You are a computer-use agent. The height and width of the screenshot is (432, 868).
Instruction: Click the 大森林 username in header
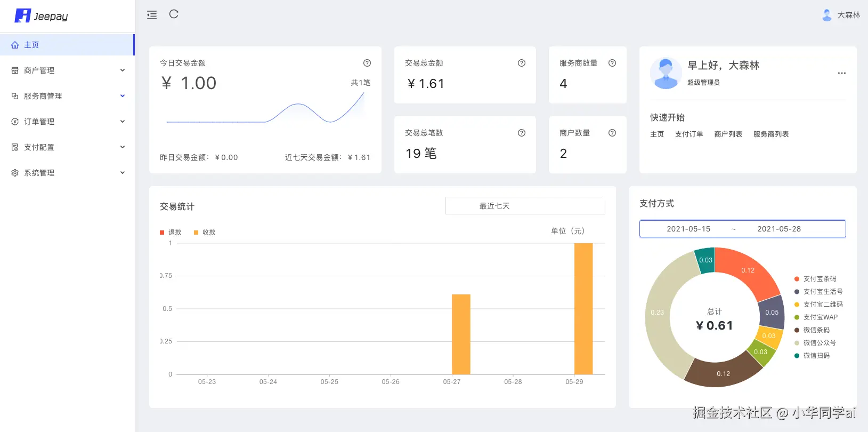tap(848, 15)
